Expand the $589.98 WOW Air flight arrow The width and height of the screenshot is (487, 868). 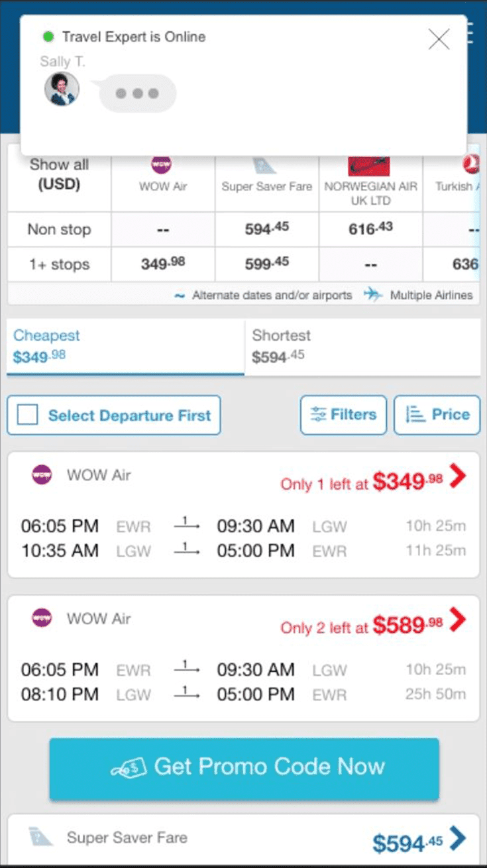pyautogui.click(x=458, y=619)
